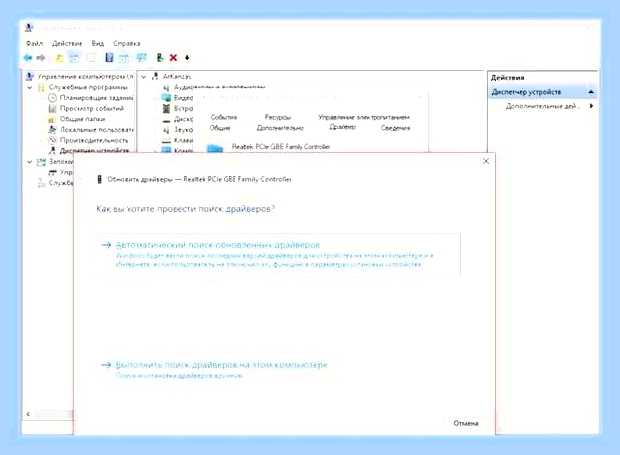620x455 pixels.
Task: Click the blue Help icon in toolbar
Action: [x=109, y=58]
